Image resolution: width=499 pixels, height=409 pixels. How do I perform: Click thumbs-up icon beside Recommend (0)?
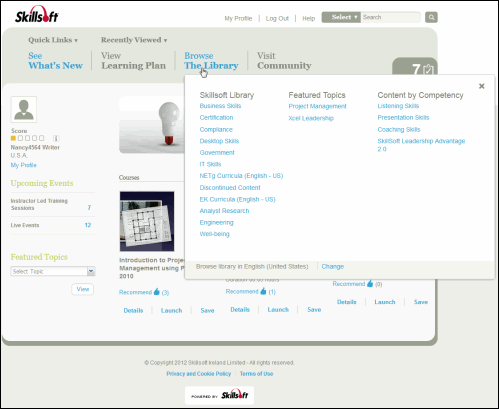370,283
